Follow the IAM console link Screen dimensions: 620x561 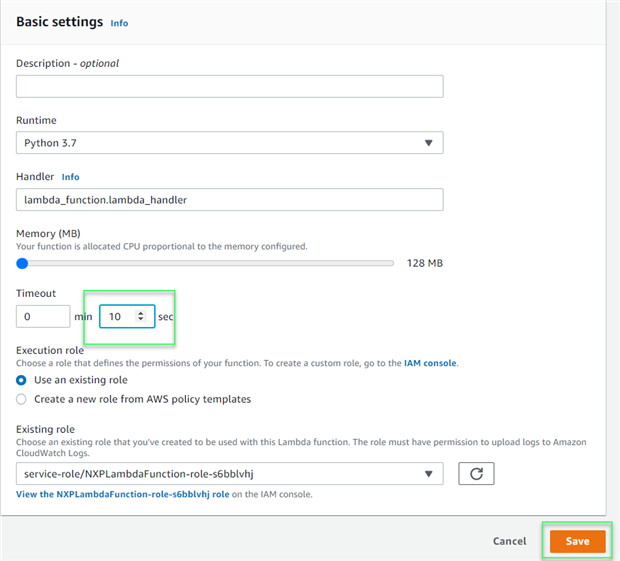pyautogui.click(x=431, y=363)
